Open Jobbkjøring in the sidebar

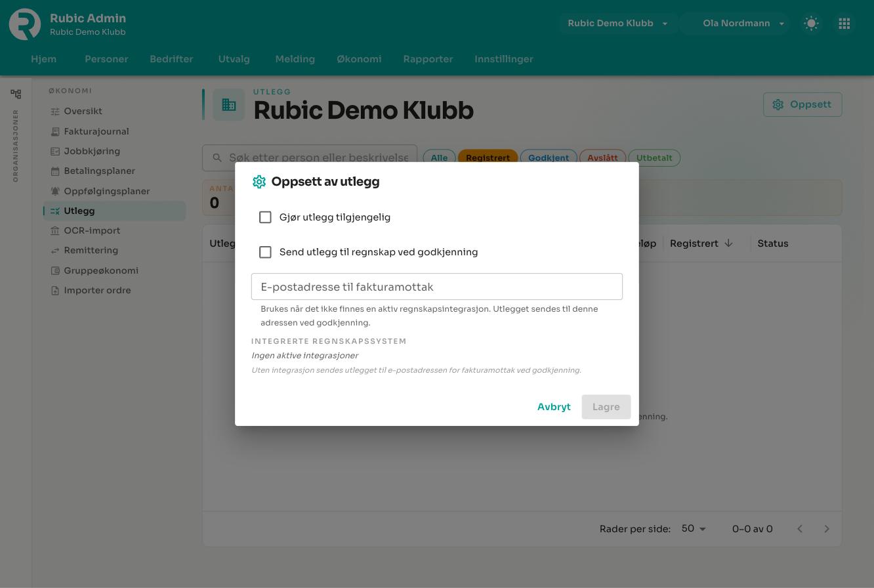point(115,151)
